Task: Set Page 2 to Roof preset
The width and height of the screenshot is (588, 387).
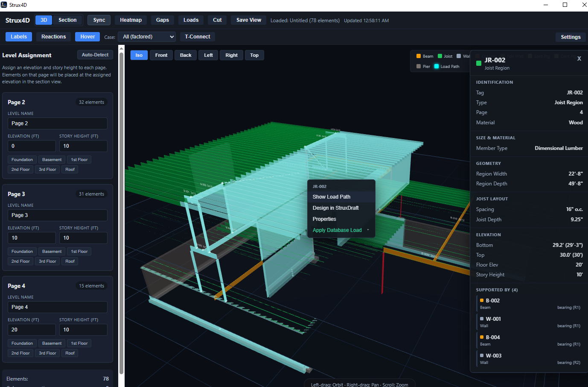Action: [x=70, y=170]
